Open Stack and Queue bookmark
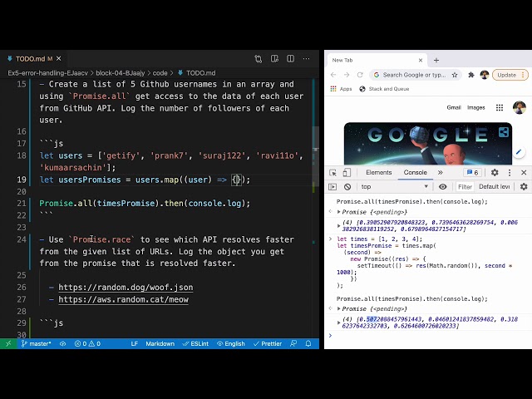Image resolution: width=532 pixels, height=399 pixels. pyautogui.click(x=384, y=89)
